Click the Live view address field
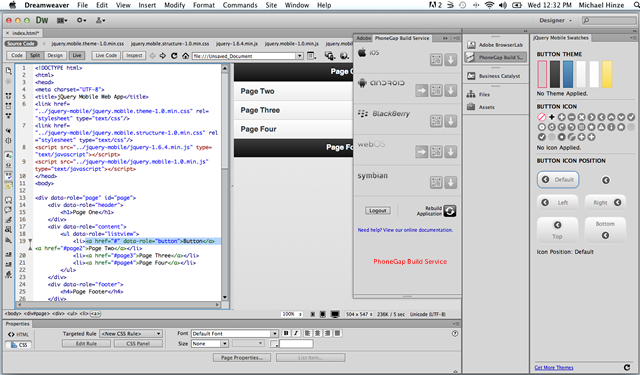 point(244,56)
